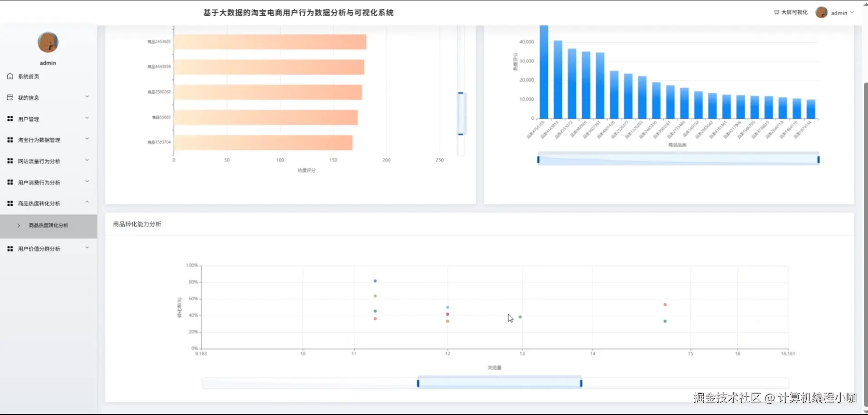This screenshot has width=868, height=415.
Task: Click the 商品转化能力分析 panel title
Action: pyautogui.click(x=137, y=224)
